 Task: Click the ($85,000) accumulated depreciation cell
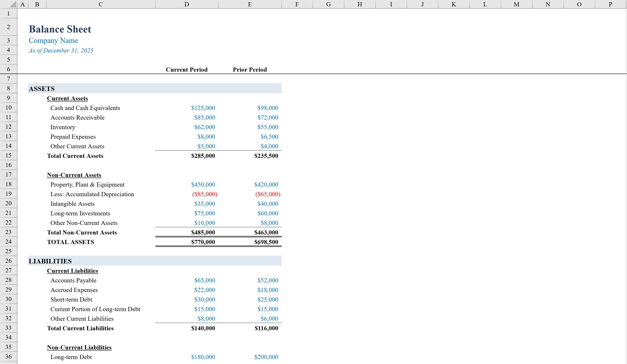(x=204, y=194)
